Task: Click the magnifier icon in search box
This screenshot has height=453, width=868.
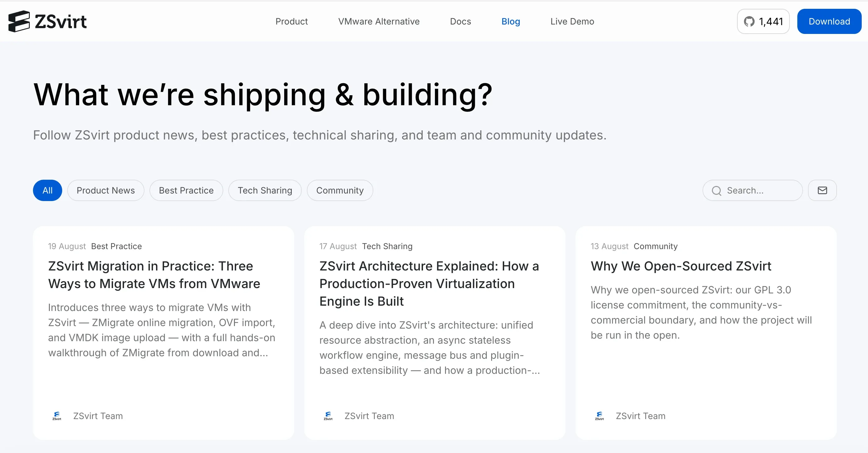Action: pyautogui.click(x=716, y=191)
